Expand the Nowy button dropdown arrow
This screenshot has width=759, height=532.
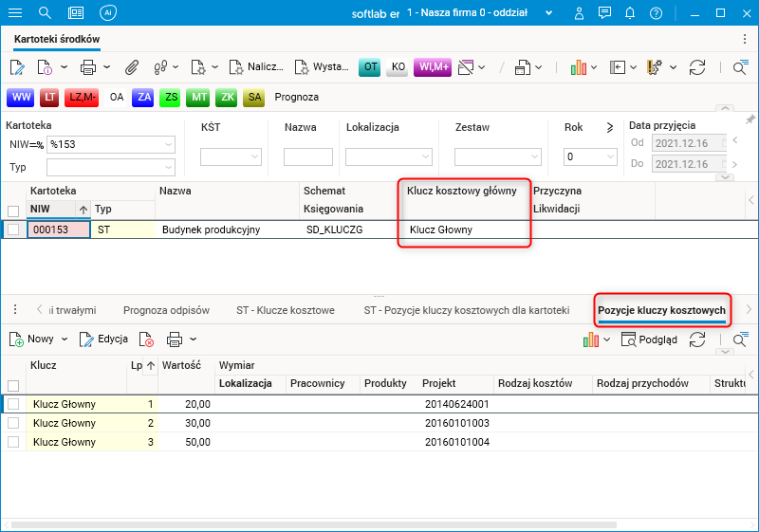(x=65, y=339)
